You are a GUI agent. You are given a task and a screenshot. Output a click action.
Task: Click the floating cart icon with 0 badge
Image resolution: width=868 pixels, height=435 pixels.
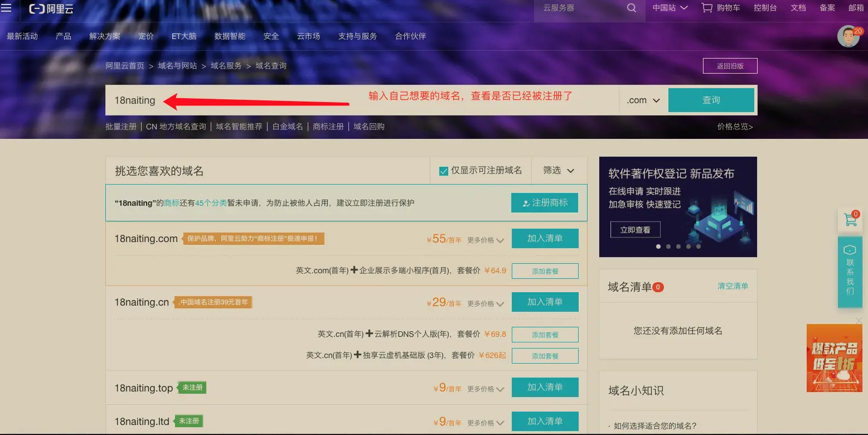coord(851,220)
